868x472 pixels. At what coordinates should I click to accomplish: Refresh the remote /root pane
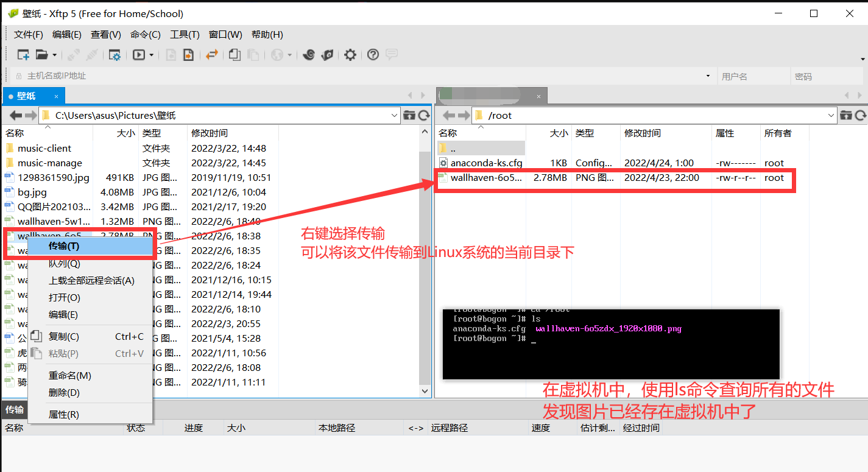(x=860, y=115)
